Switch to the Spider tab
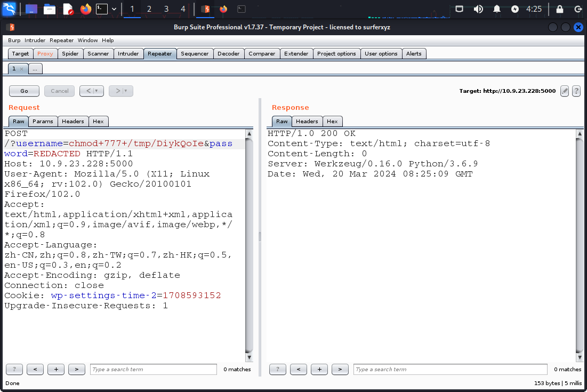587x392 pixels. (70, 53)
